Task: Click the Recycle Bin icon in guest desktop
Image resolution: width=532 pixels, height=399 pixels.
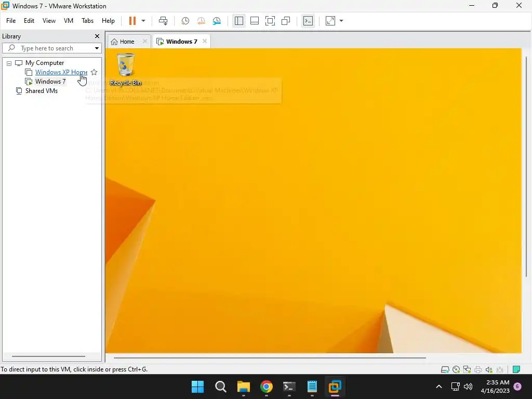Action: pyautogui.click(x=126, y=69)
